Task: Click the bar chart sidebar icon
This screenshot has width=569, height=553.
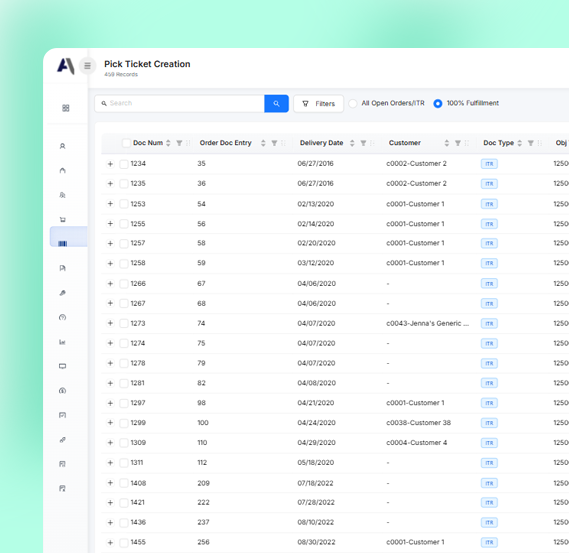Action: pos(62,342)
